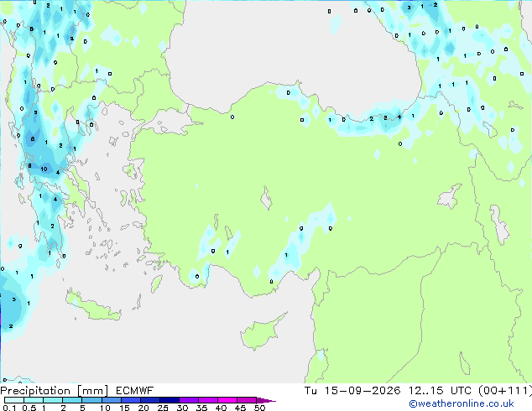Click the island of Cyprus on the map
The height and width of the screenshot is (411, 532).
(261, 331)
